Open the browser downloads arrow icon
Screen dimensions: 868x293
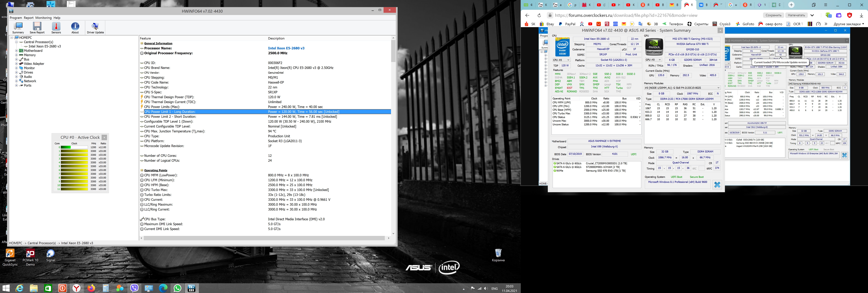(x=862, y=15)
